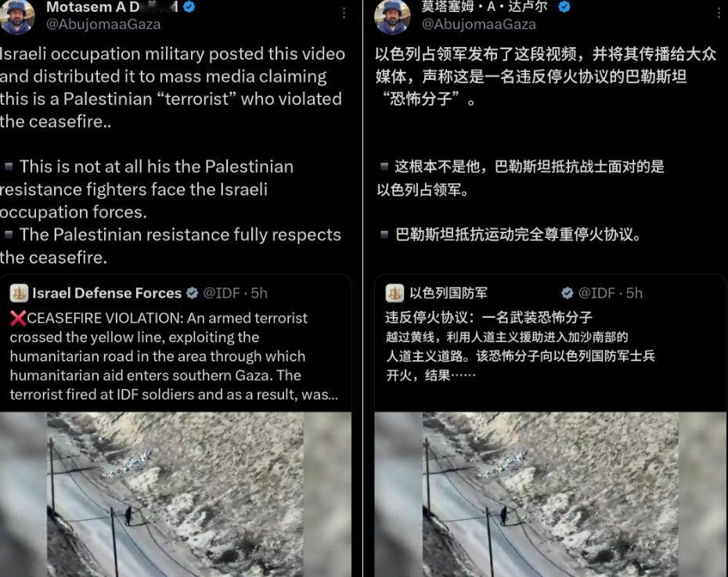Open @AbujomaaGaza handle on right tweet

click(478, 24)
